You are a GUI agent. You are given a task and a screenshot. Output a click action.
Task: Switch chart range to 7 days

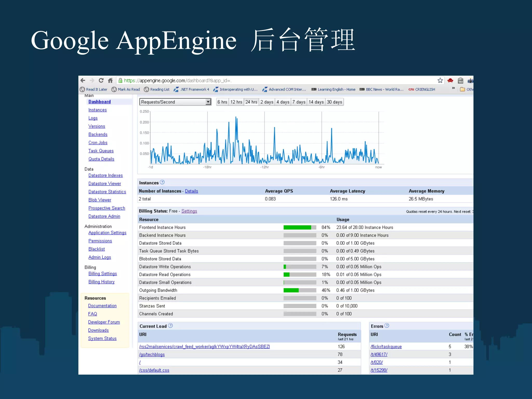299,102
